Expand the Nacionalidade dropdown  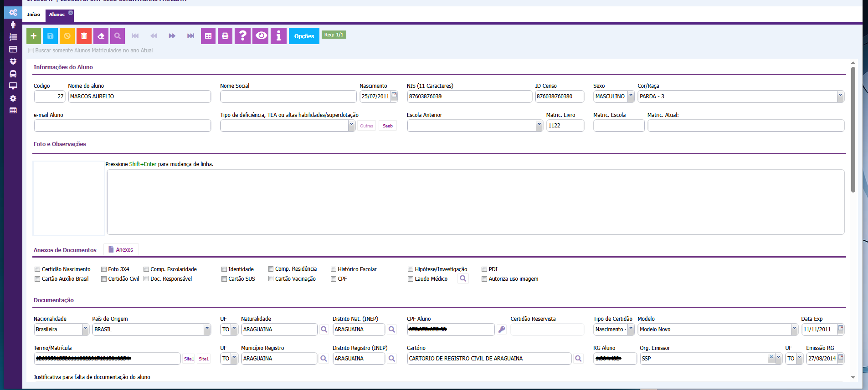[85, 329]
